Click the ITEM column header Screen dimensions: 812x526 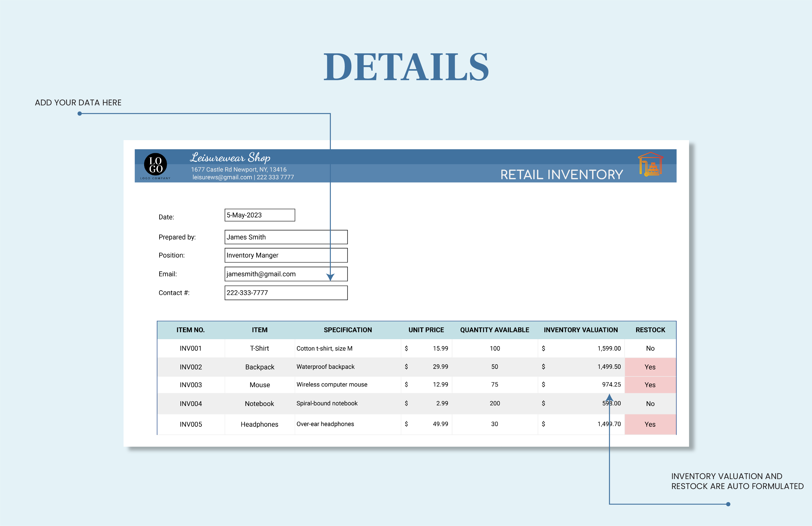(x=260, y=330)
